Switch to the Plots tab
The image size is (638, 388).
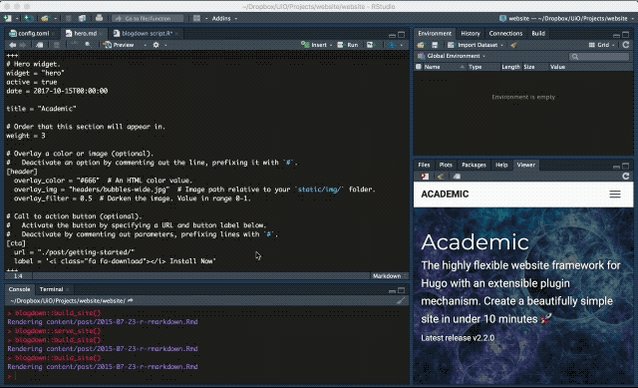click(446, 165)
